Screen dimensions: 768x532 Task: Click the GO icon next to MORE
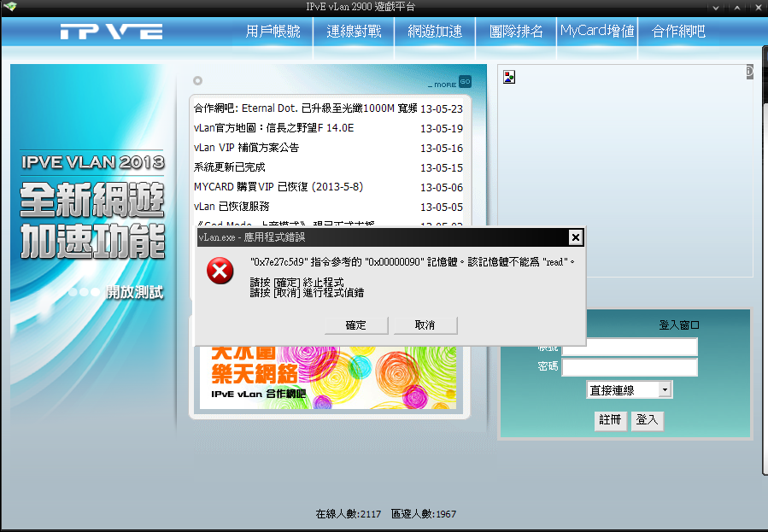click(465, 82)
